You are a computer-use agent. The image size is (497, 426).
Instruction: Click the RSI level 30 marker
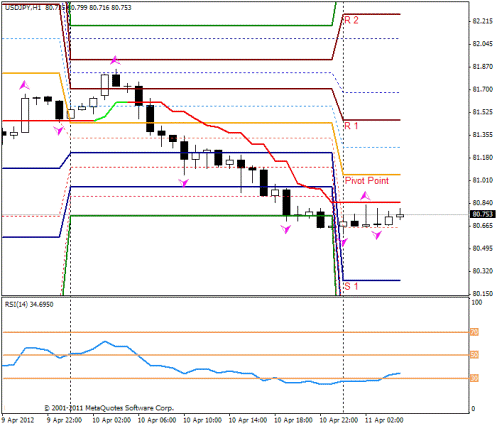[x=474, y=378]
